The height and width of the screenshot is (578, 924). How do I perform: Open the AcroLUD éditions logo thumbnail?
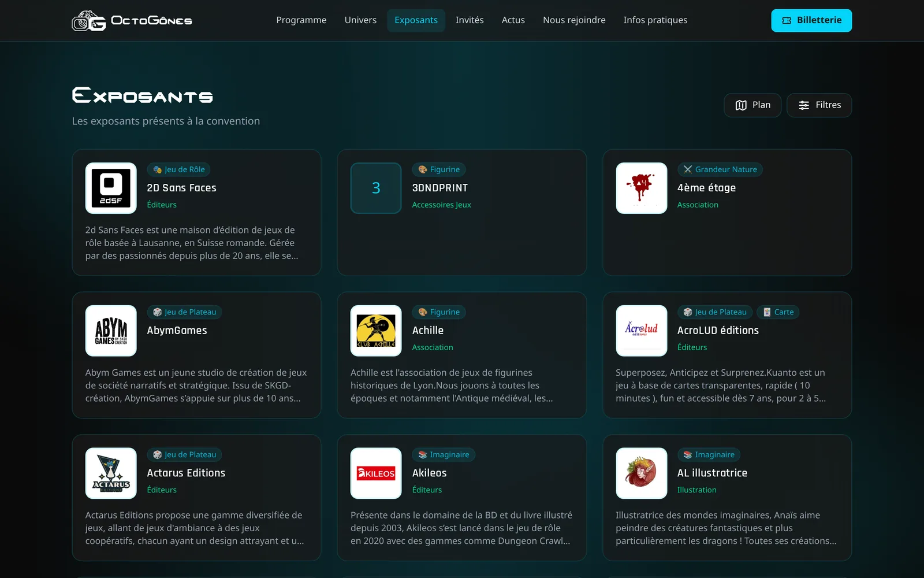[641, 331]
